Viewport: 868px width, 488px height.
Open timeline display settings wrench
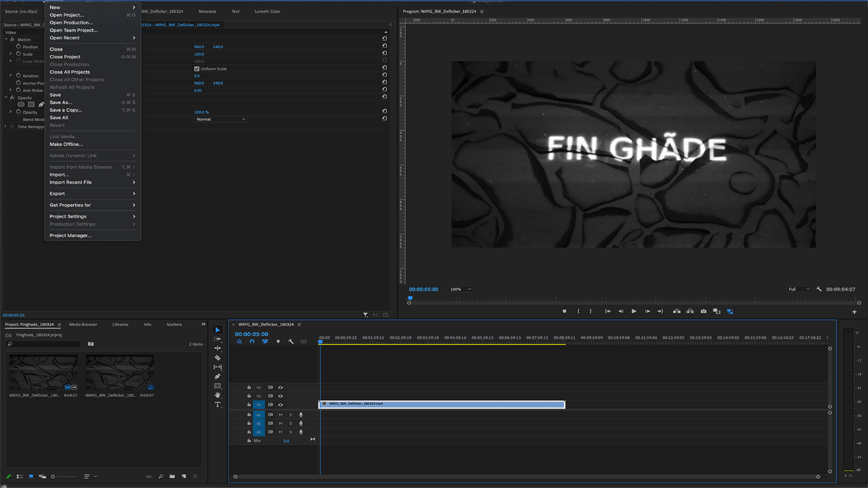(291, 342)
